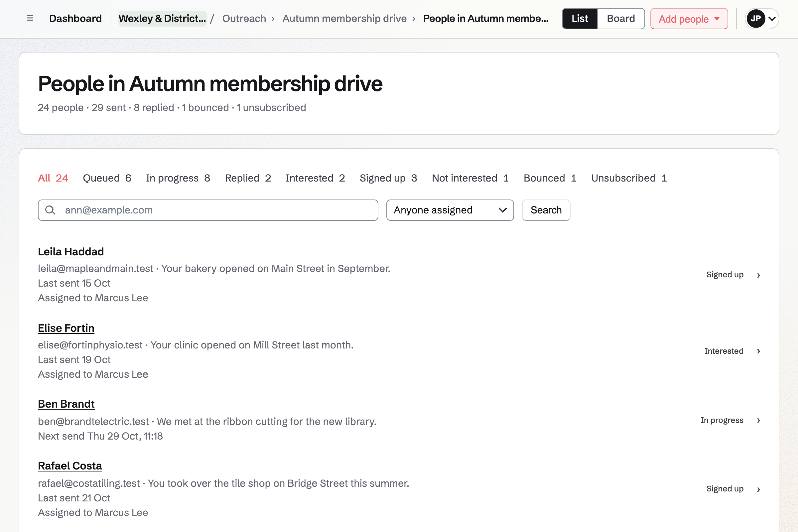Open Autumn membership drive breadcrumb

[x=344, y=18]
